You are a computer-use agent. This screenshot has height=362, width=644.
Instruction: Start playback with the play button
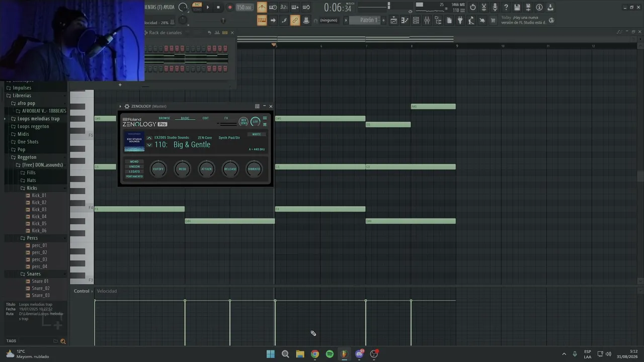click(208, 7)
